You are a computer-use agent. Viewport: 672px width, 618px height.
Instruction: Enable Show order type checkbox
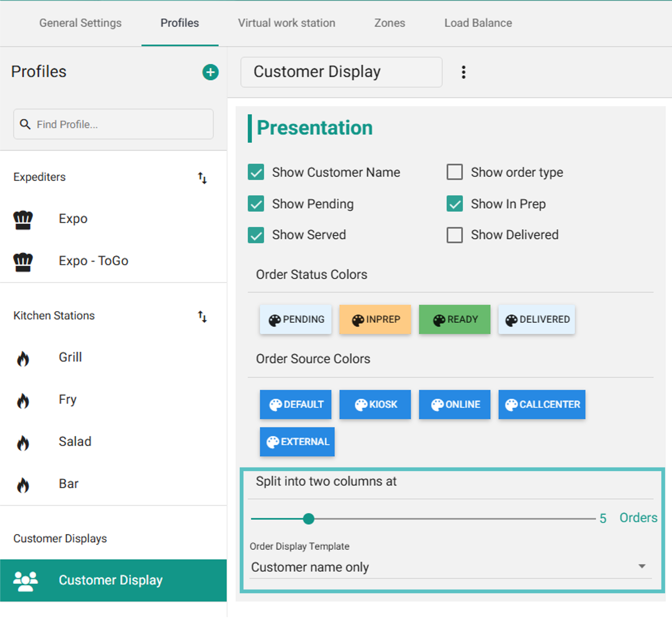click(x=455, y=172)
